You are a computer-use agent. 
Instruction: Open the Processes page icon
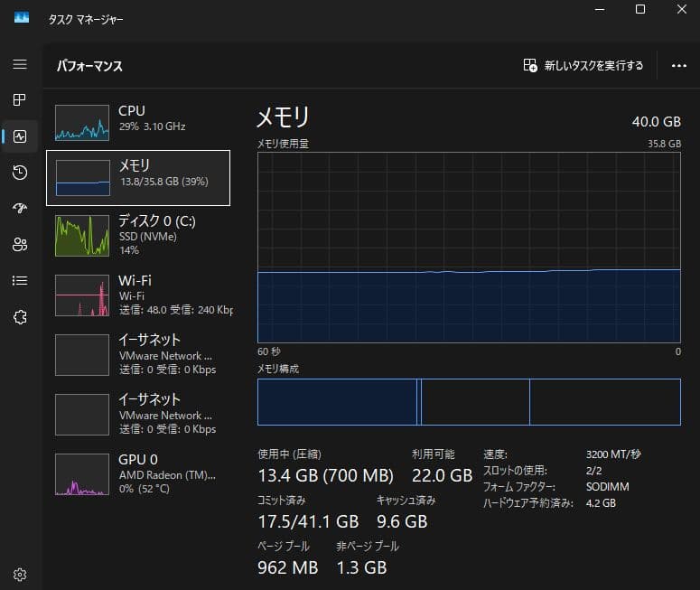20,99
